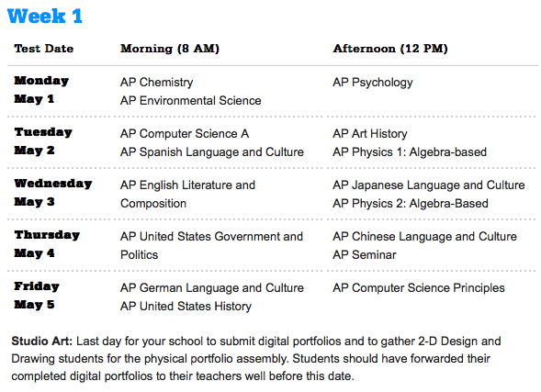Select AP Physics 1: Algebra-based
Image resolution: width=541 pixels, height=392 pixels.
point(410,152)
